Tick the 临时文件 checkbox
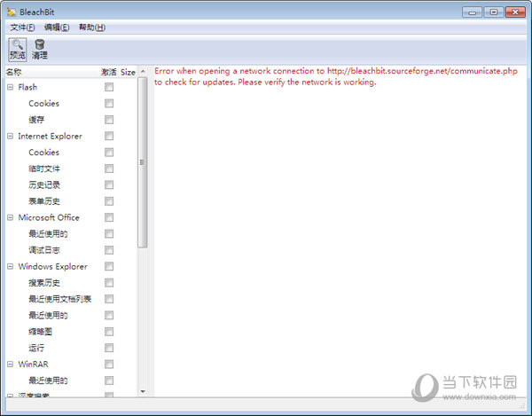The height and width of the screenshot is (416, 532). point(109,169)
